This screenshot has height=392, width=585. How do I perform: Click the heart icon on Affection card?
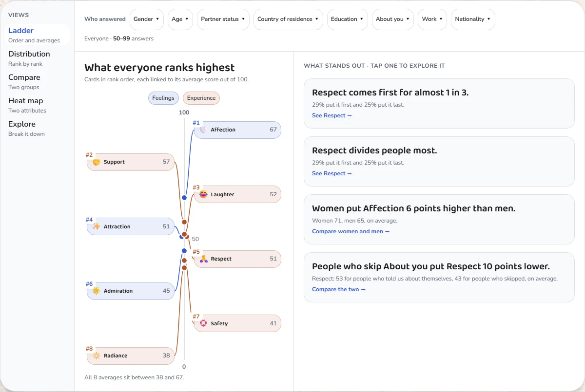point(203,130)
